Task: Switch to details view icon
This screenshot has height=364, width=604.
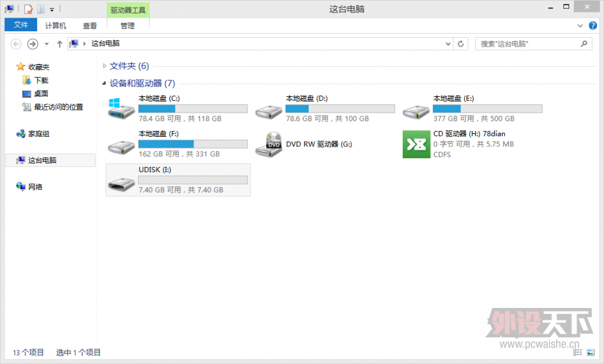Action: pyautogui.click(x=577, y=352)
